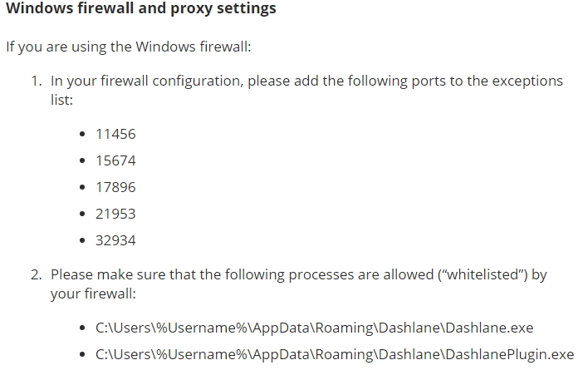Click port number 15674 in the list

click(115, 160)
